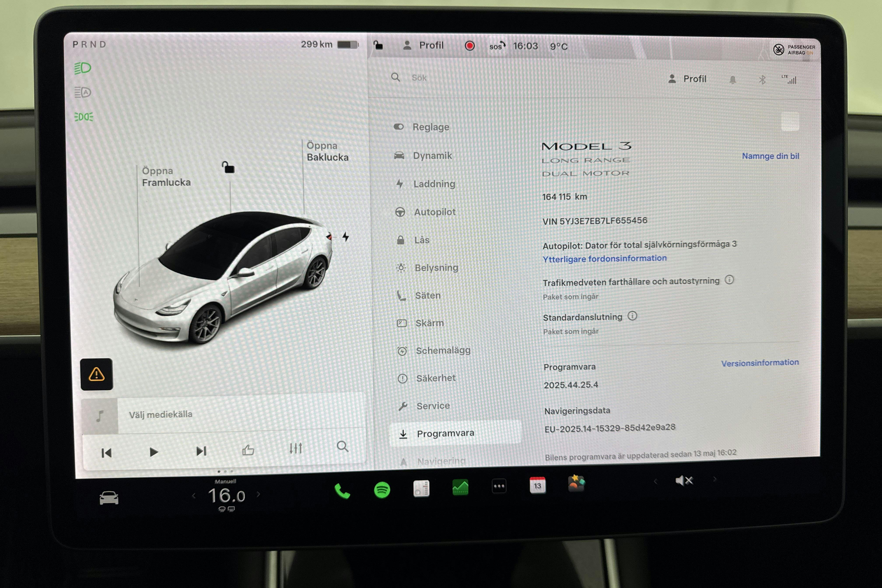This screenshot has height=588, width=882.
Task: Tap Namnge din bil link
Action: 770,156
